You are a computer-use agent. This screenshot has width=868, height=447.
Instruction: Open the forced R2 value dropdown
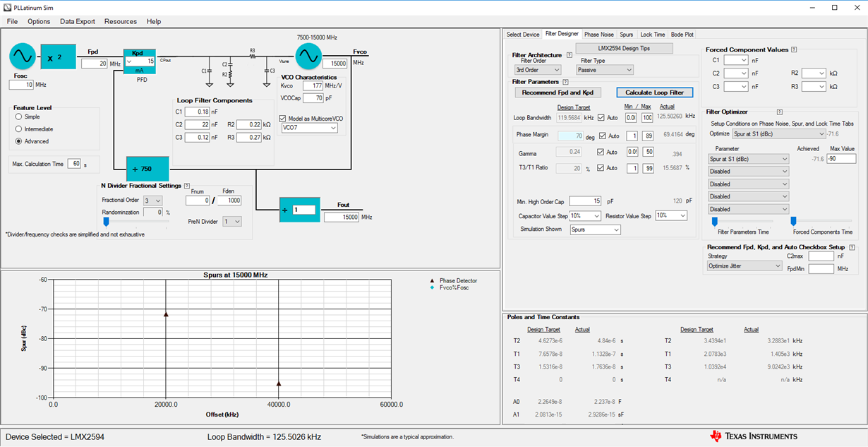click(813, 73)
